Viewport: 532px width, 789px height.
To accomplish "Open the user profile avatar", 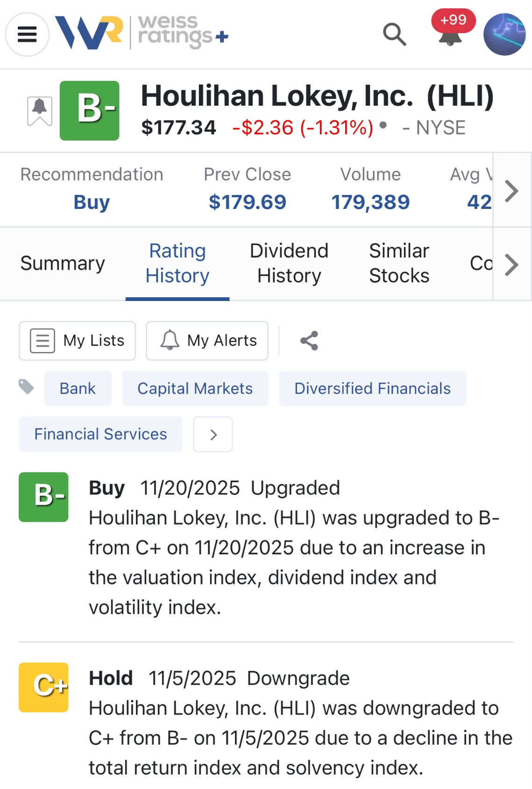I will [504, 34].
